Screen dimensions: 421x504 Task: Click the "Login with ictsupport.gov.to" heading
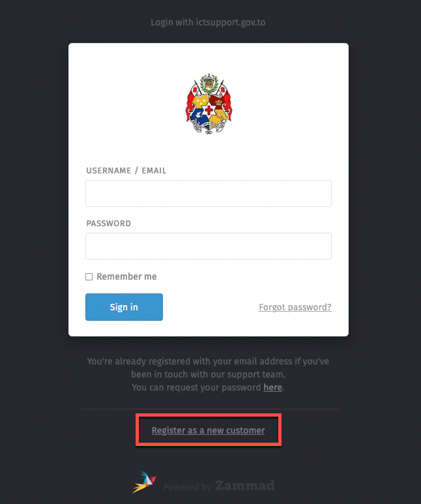(208, 22)
